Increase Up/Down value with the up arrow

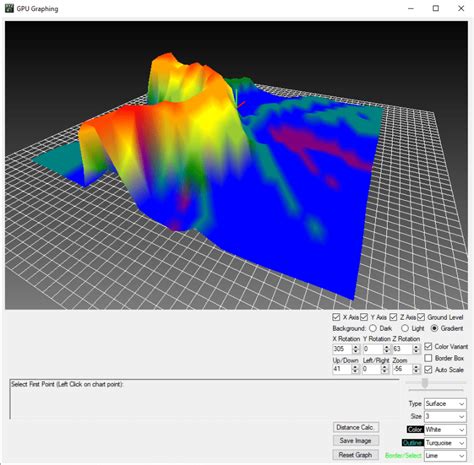[355, 367]
